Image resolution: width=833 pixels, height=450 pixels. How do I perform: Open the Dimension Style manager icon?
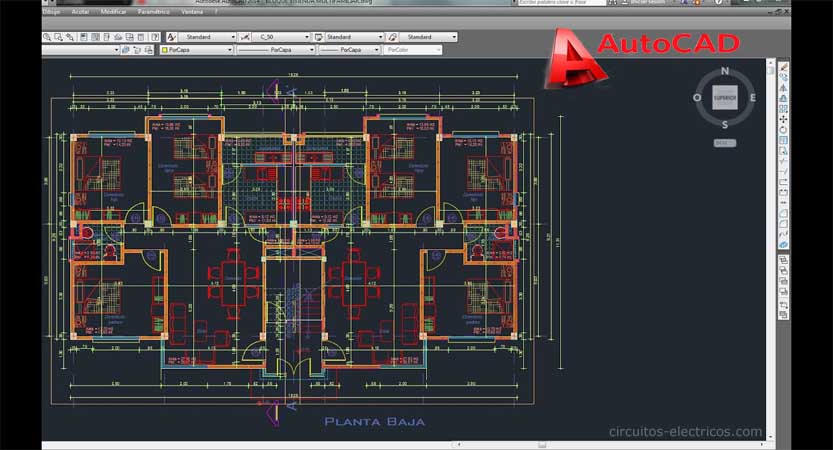click(245, 37)
